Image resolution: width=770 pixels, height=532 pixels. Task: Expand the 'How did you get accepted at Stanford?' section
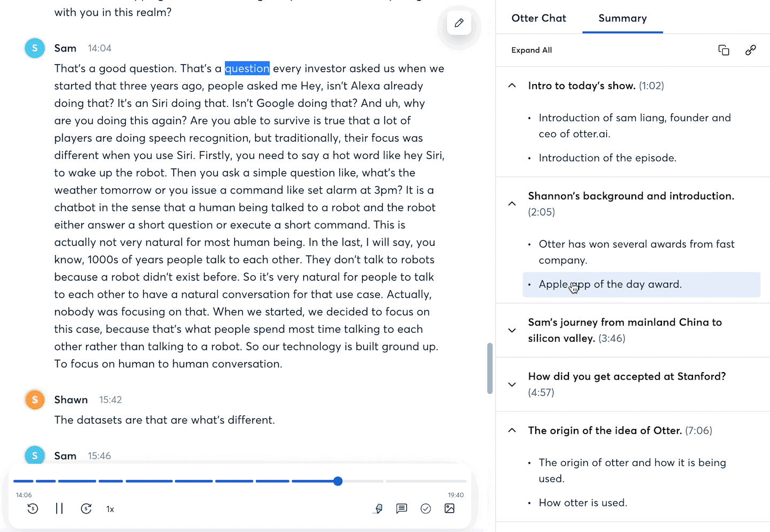click(512, 384)
